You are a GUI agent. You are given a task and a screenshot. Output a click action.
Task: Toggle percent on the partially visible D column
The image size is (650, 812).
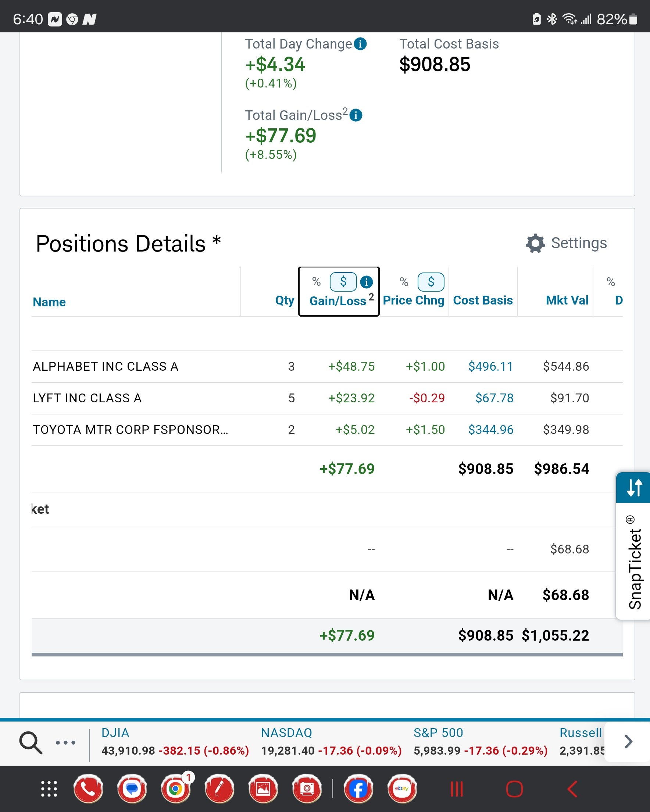(x=610, y=282)
